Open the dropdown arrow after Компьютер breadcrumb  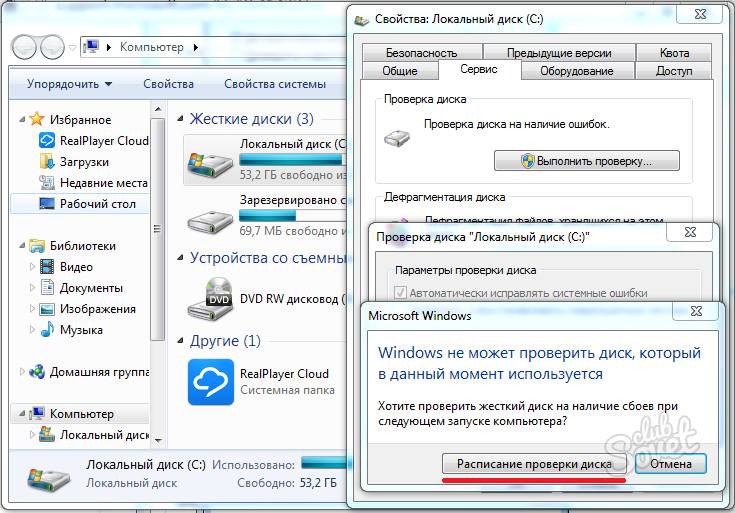pyautogui.click(x=196, y=47)
